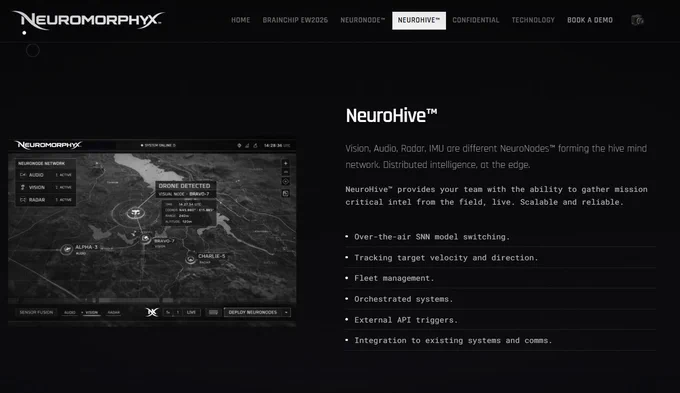This screenshot has height=393, width=680.
Task: Click the dashboard preview image
Action: pyautogui.click(x=152, y=233)
